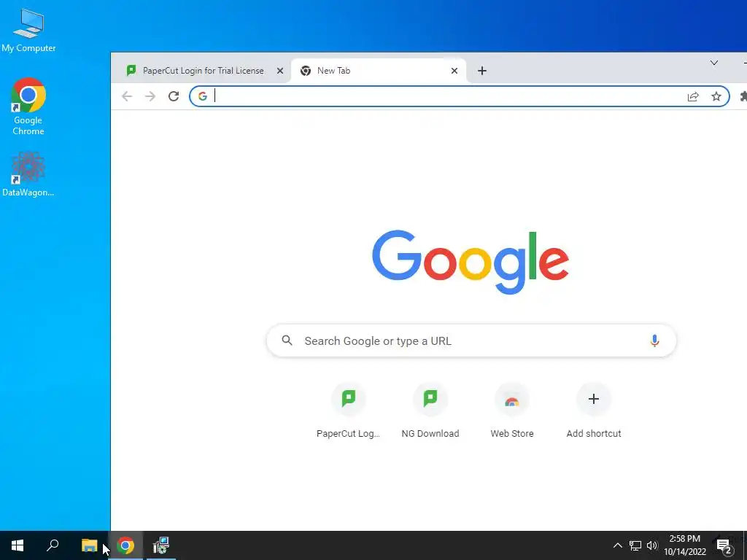This screenshot has height=560, width=747.
Task: Open the notification center icon
Action: click(x=724, y=546)
